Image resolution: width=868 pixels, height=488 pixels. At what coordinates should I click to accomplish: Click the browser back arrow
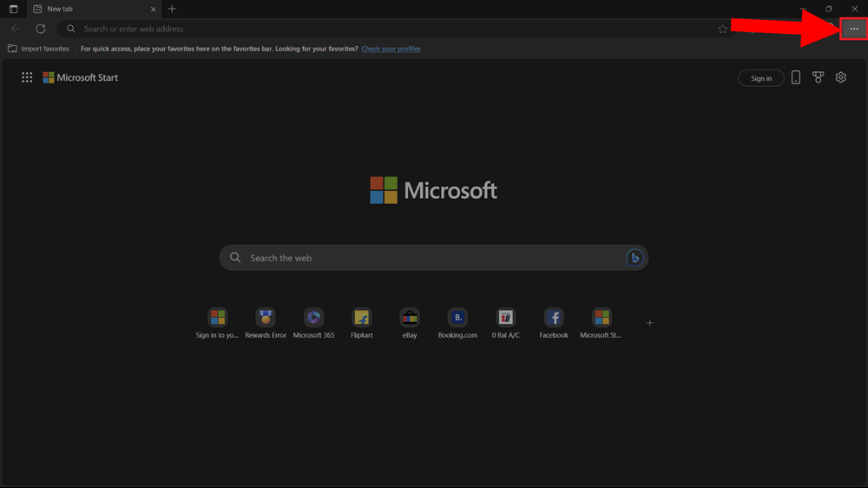tap(16, 29)
